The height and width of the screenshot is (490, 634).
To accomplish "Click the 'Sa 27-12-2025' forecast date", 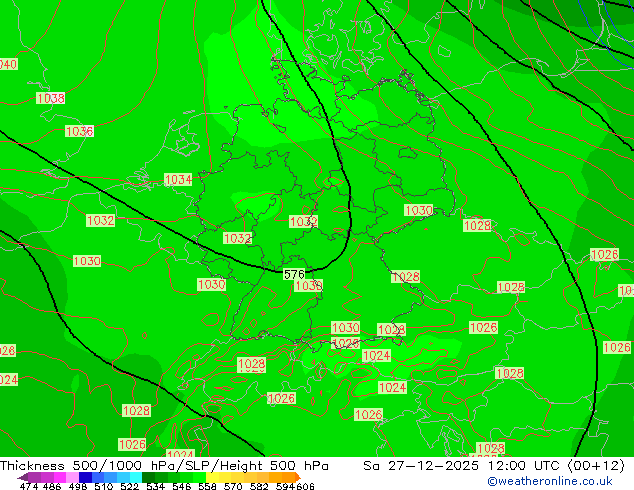I will (421, 466).
